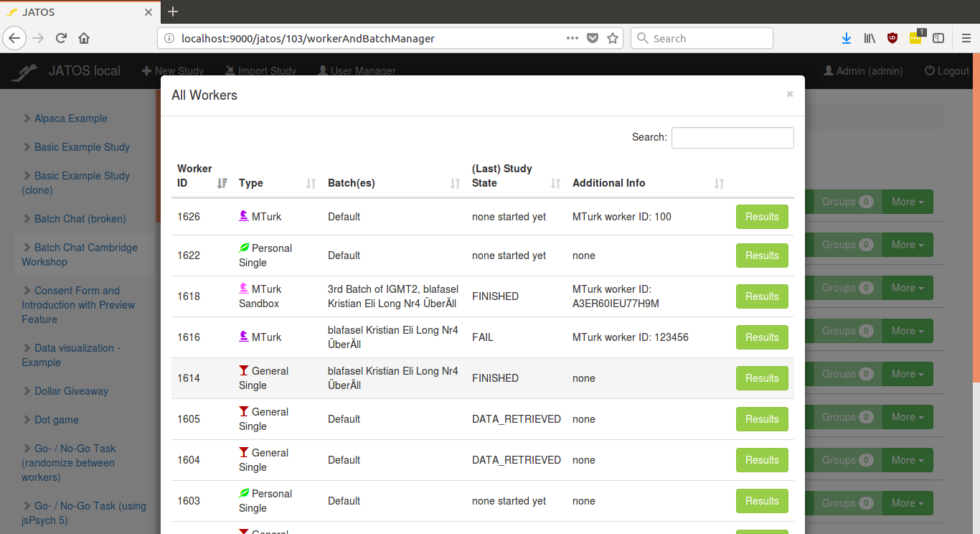The height and width of the screenshot is (534, 980).
Task: Click the General Single icon in row 1614
Action: pos(244,370)
